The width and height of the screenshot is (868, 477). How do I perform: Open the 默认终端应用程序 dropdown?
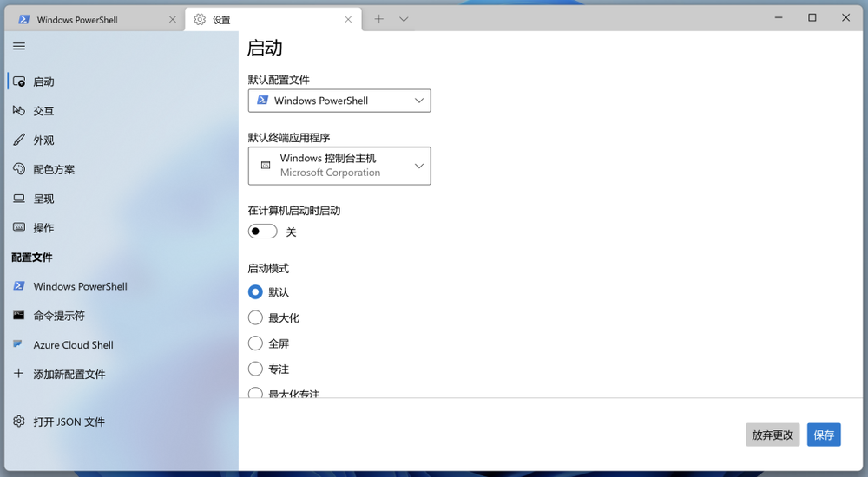(x=339, y=166)
